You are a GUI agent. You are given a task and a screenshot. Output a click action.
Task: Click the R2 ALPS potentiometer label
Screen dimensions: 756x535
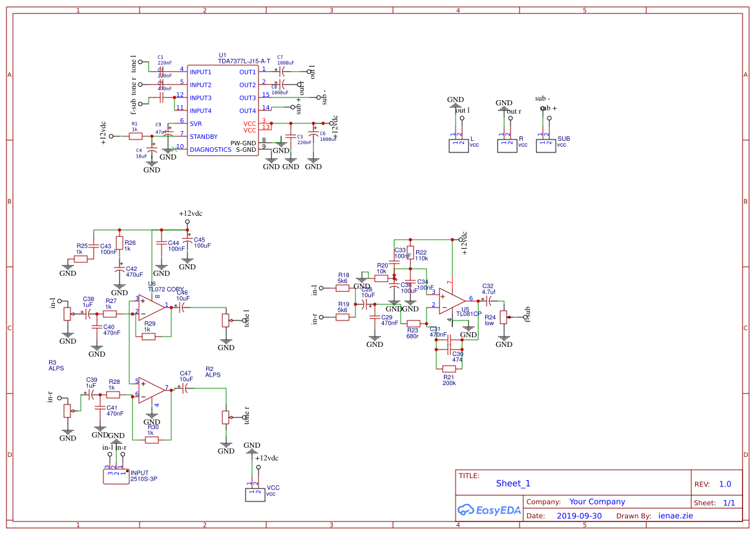(x=213, y=372)
